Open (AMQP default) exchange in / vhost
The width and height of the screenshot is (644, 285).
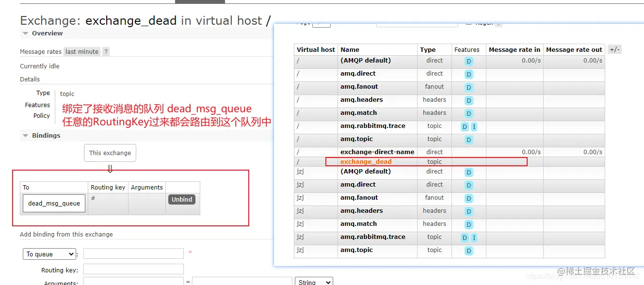(x=366, y=61)
